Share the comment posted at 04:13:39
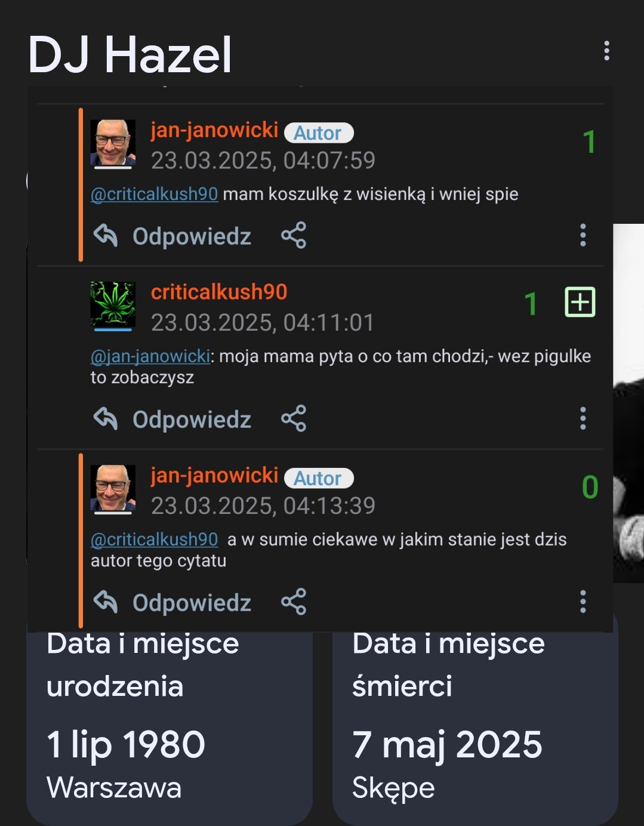 point(294,602)
